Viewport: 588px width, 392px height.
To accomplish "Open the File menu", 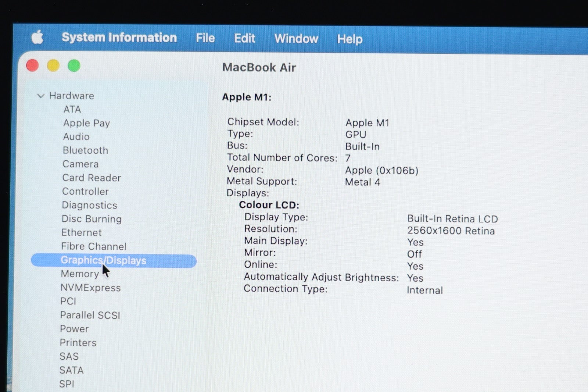I will click(x=205, y=38).
